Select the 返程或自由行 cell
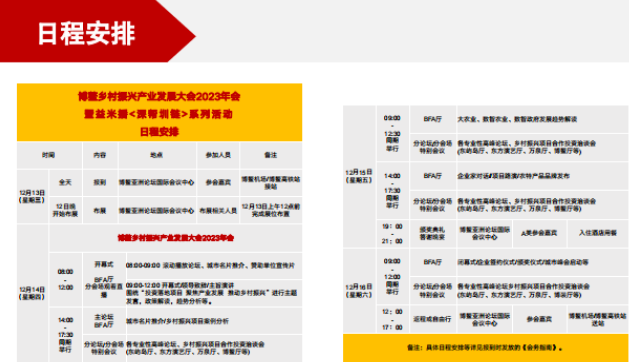The height and width of the screenshot is (362, 629). (432, 319)
